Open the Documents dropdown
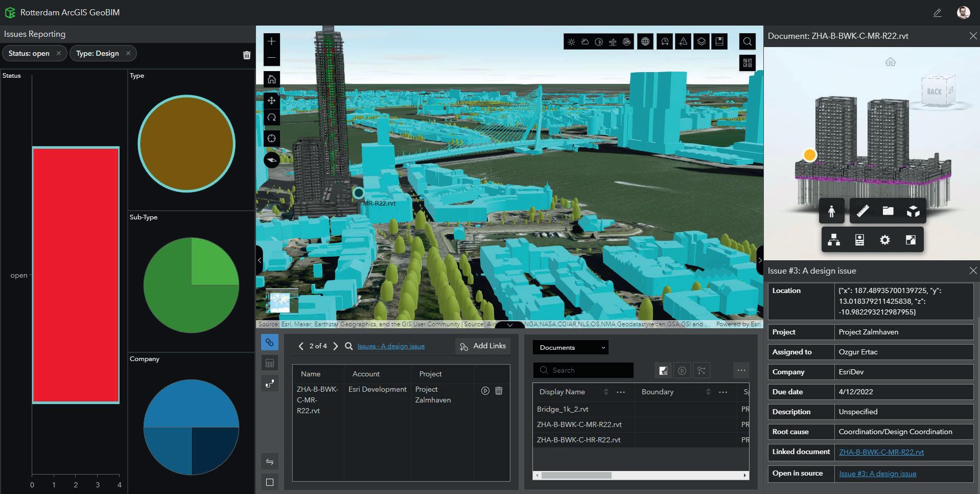The height and width of the screenshot is (494, 980). pyautogui.click(x=571, y=348)
